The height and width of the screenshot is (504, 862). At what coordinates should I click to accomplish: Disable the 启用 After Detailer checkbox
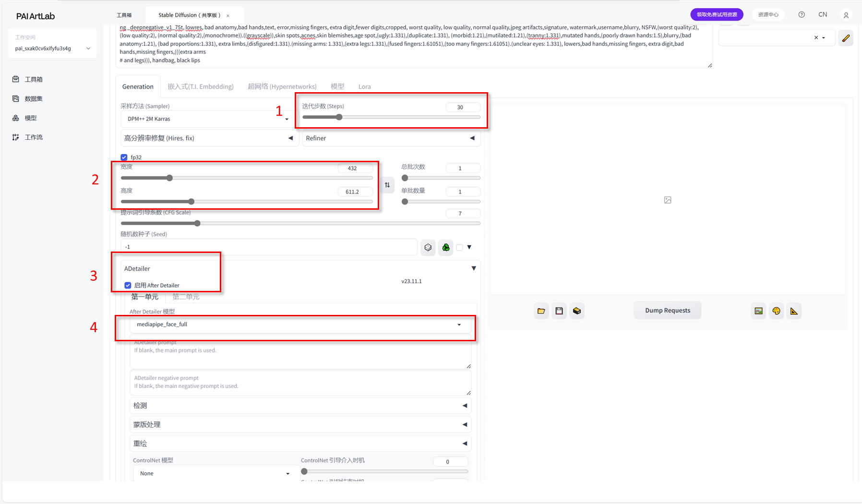tap(128, 285)
